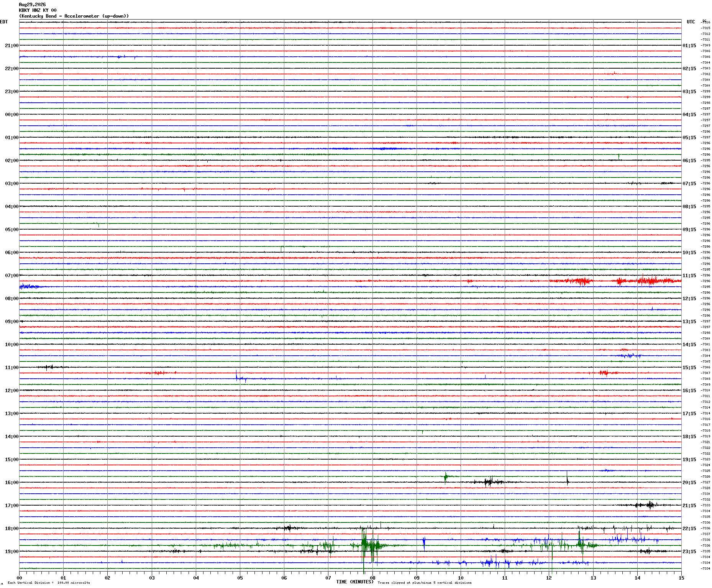
Task: Click the red burst on the 07:15 trace
Action: click(579, 281)
